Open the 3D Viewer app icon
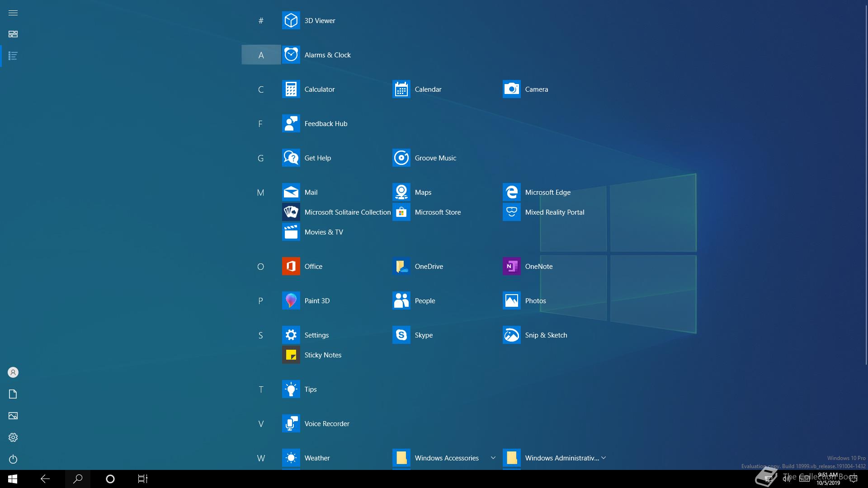Image resolution: width=868 pixels, height=488 pixels. pyautogui.click(x=291, y=20)
